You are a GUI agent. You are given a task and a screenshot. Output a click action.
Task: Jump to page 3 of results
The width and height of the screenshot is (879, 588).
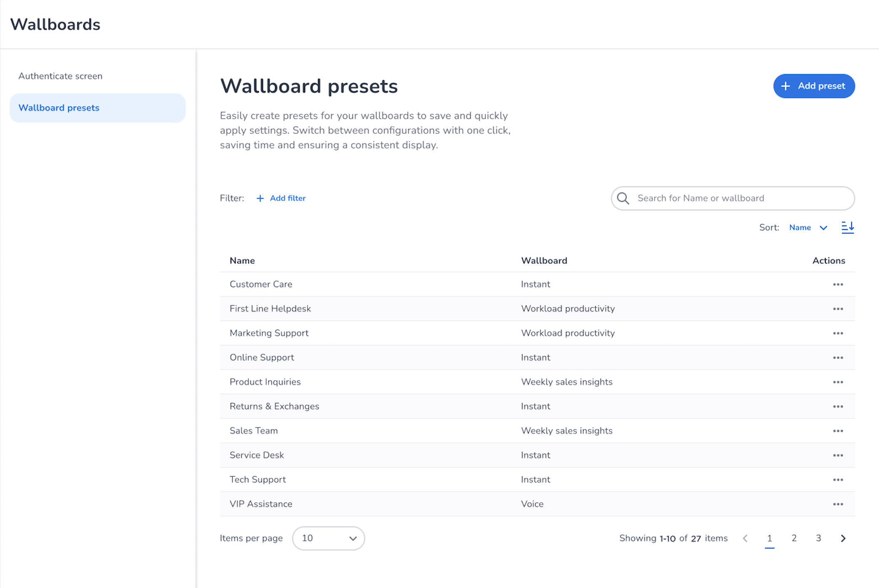coord(818,538)
